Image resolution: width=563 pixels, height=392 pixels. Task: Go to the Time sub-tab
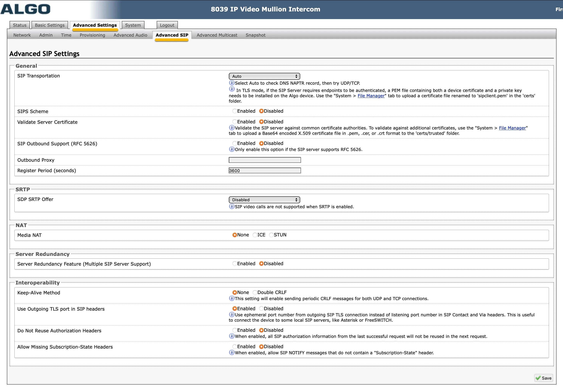66,35
